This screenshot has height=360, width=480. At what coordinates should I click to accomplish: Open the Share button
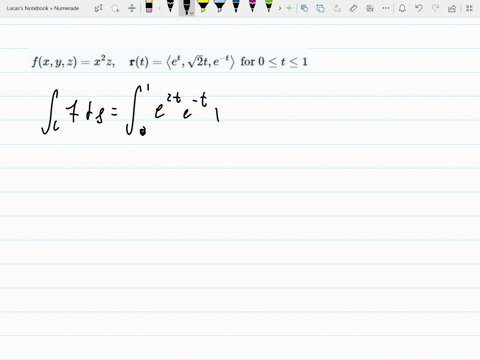coord(452,8)
